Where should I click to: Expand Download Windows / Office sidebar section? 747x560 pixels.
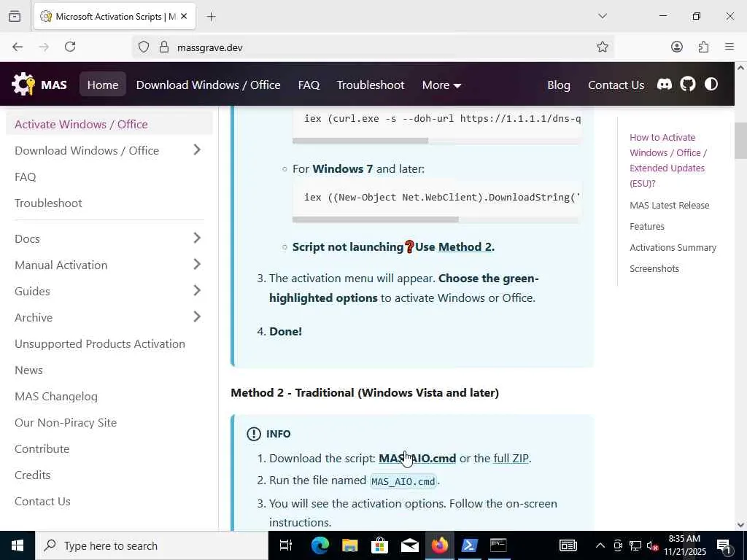197,150
